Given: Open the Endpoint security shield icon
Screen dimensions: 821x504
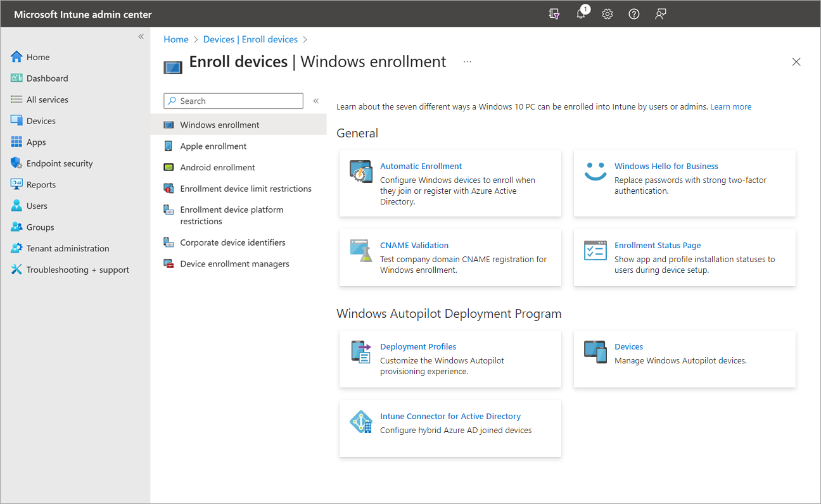Looking at the screenshot, I should pos(16,163).
